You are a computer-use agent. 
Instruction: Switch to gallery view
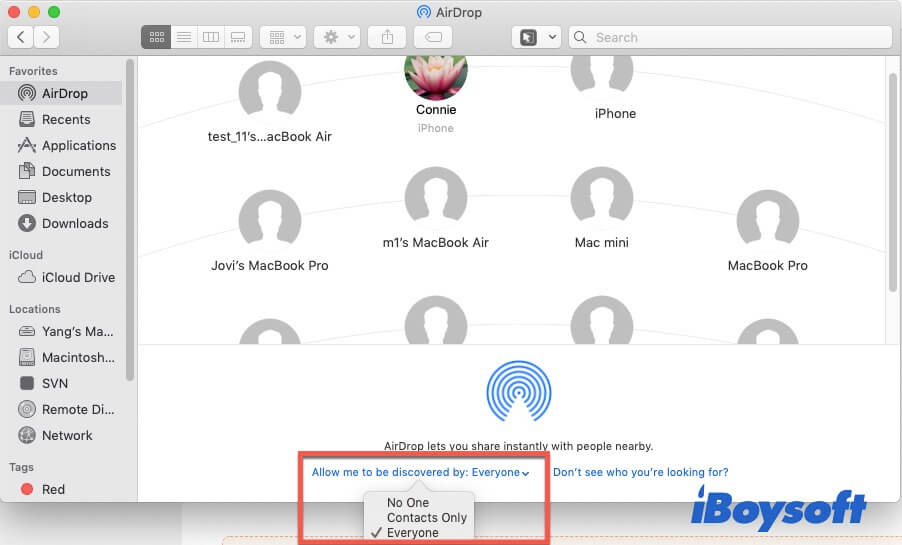(238, 37)
